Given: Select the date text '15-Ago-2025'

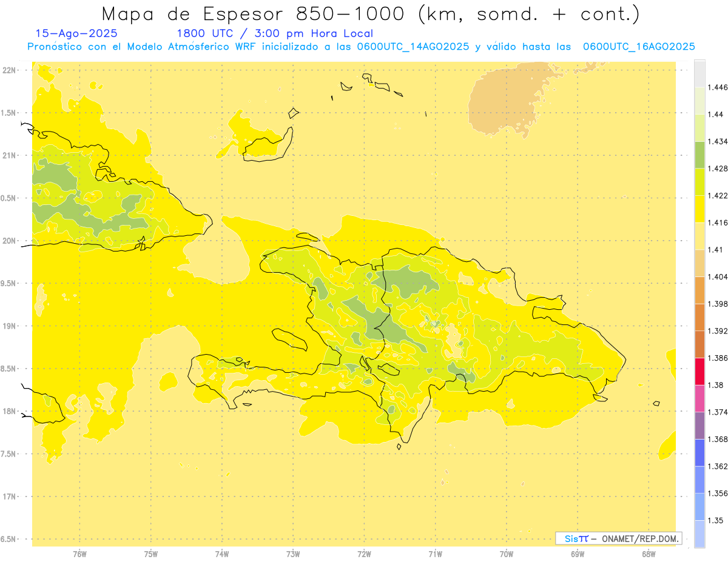Looking at the screenshot, I should (76, 34).
